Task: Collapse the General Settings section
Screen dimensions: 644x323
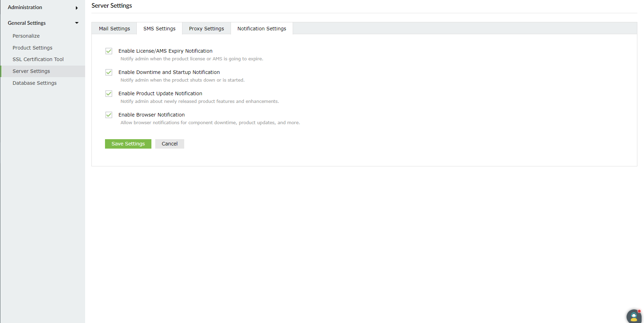Action: pyautogui.click(x=76, y=23)
